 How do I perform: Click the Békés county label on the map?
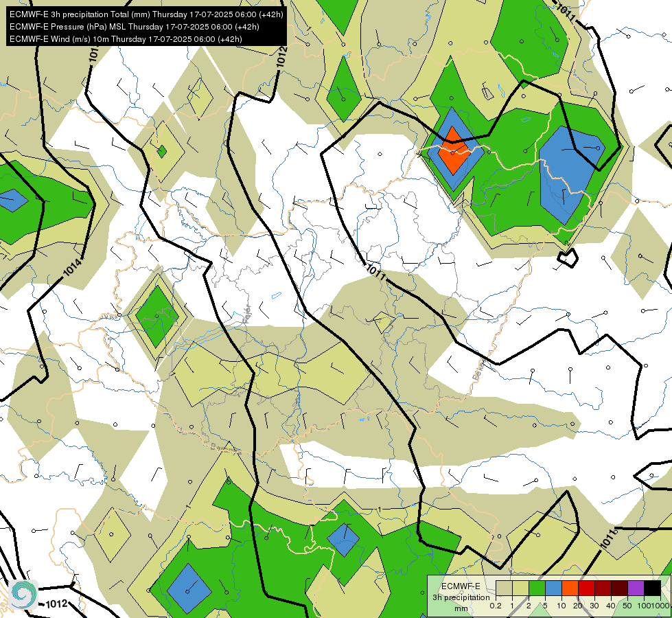tap(478, 370)
